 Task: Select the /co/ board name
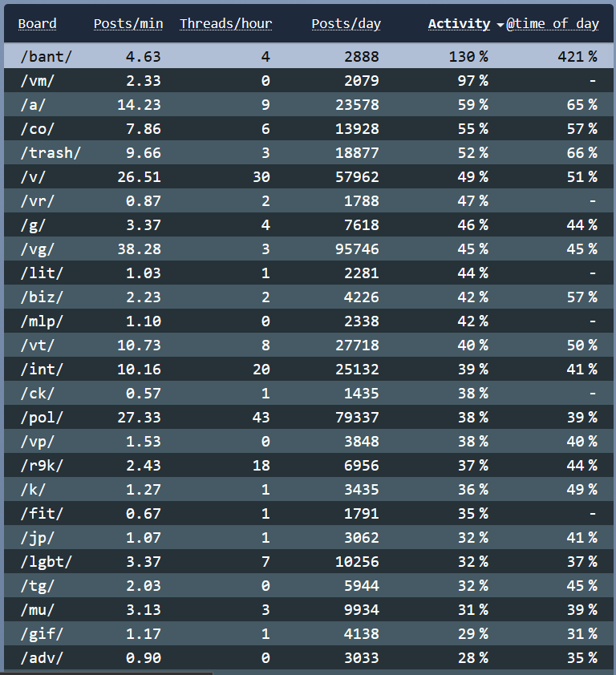point(38,129)
